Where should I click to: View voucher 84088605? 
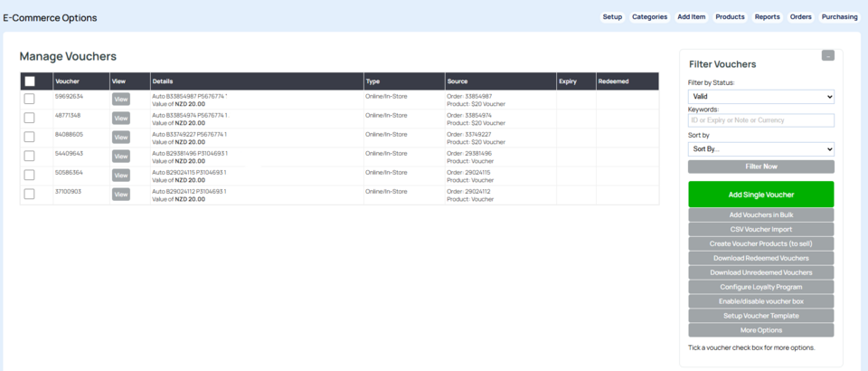(x=120, y=138)
